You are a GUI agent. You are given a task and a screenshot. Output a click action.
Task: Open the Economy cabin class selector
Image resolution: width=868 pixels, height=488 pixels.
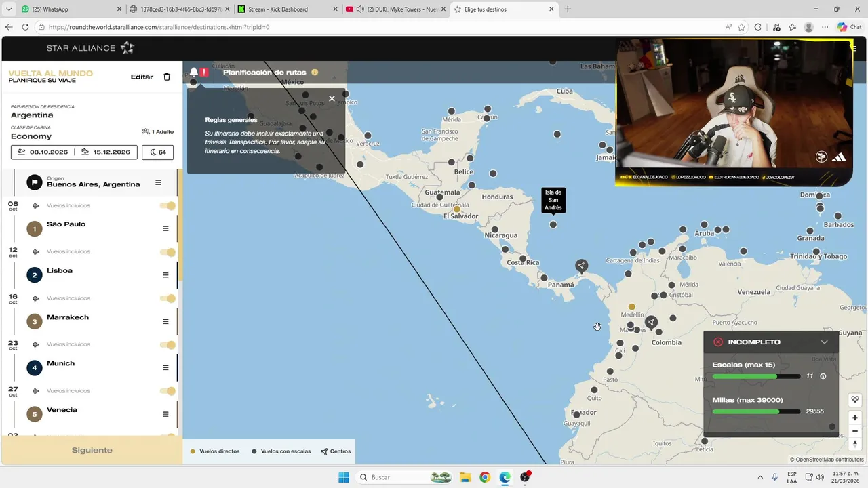31,136
